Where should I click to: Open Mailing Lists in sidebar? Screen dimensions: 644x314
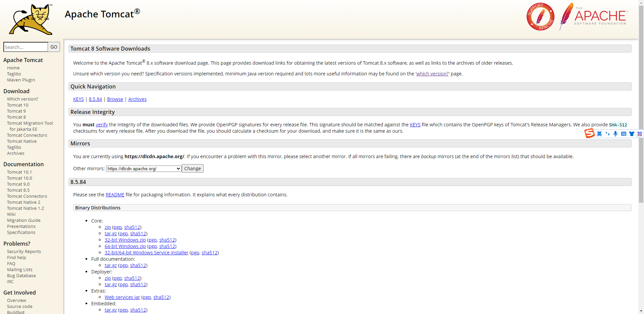click(20, 269)
